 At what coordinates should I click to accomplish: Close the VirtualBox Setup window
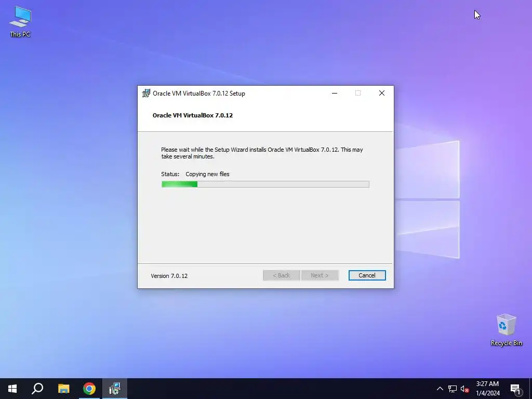coord(382,94)
